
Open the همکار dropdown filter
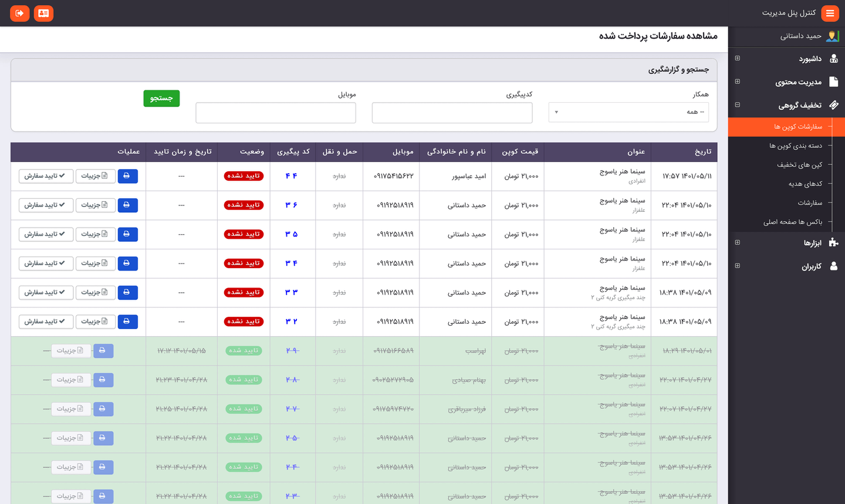tap(628, 112)
